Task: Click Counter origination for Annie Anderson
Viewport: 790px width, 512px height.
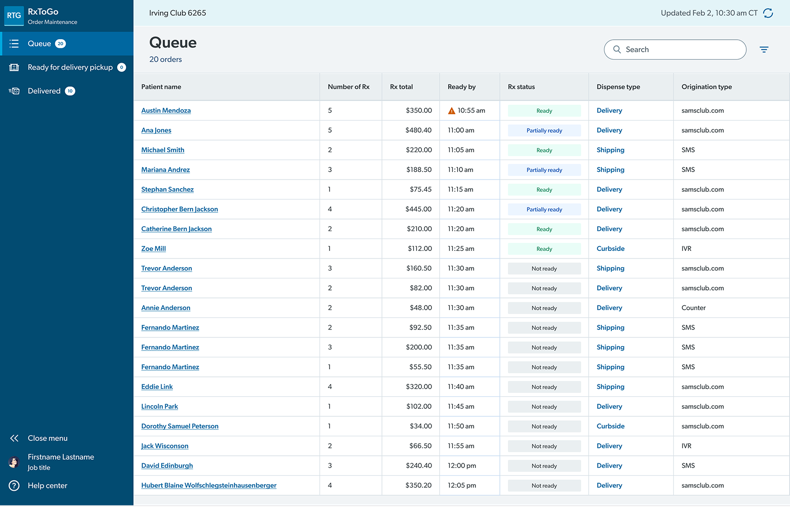Action: click(x=693, y=308)
